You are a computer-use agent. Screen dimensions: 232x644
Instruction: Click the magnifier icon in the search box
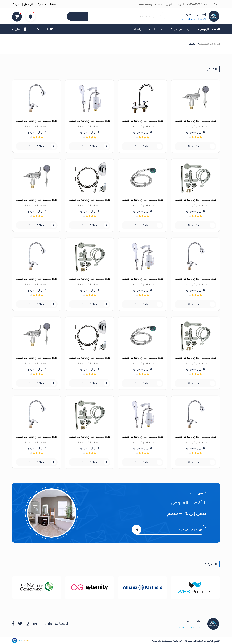(x=160, y=16)
